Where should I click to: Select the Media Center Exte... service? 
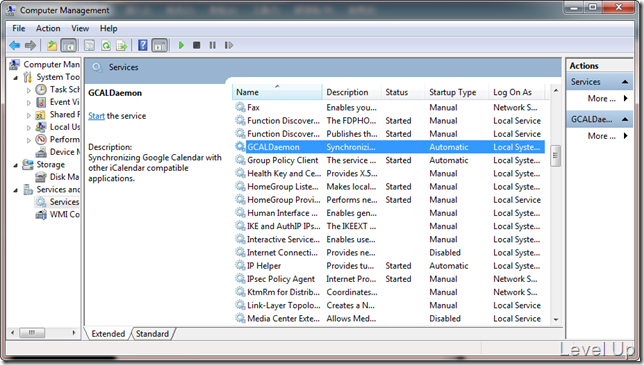389,319
